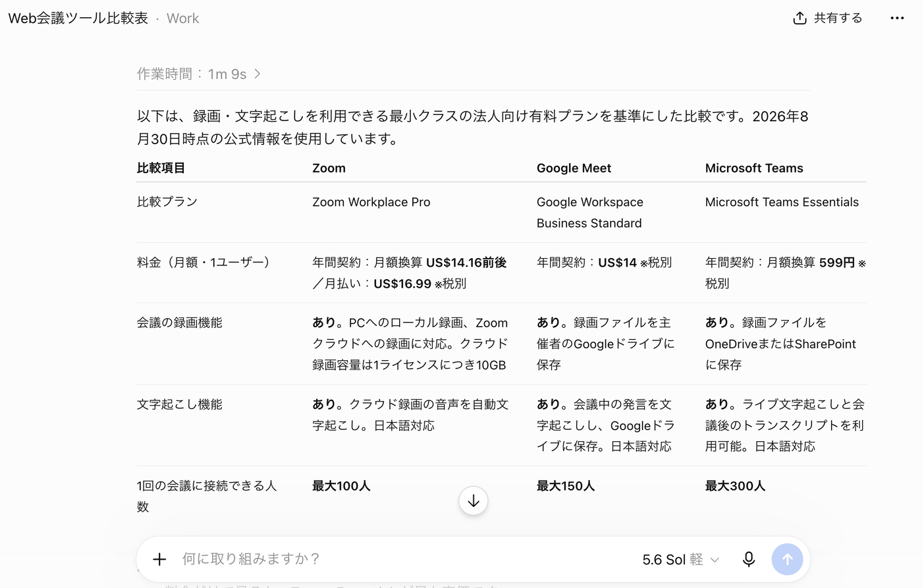This screenshot has height=588, width=922.
Task: Click 料金（月額・1ユーザー） row label
Action: pyautogui.click(x=204, y=262)
